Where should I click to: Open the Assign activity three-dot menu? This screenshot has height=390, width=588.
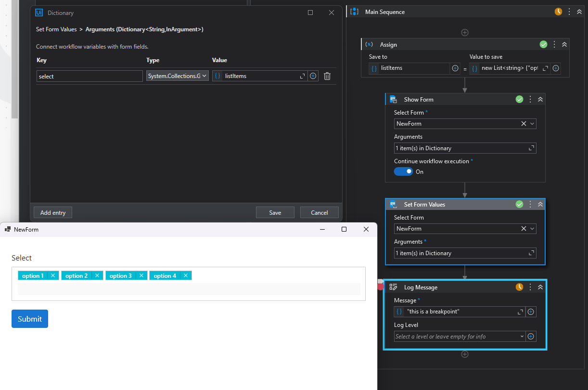click(x=554, y=44)
